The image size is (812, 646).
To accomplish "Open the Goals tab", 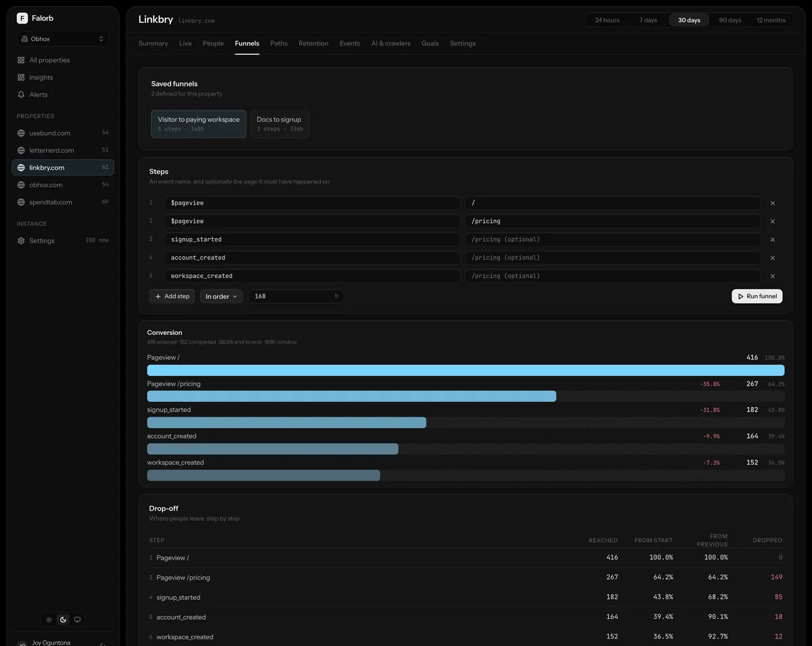I will tap(430, 43).
